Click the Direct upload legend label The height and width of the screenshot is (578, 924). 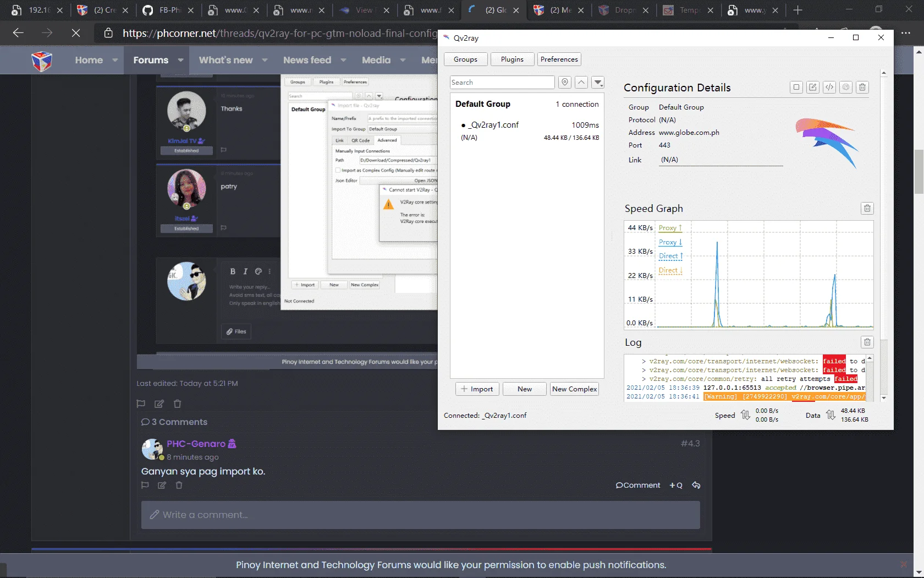click(x=670, y=256)
